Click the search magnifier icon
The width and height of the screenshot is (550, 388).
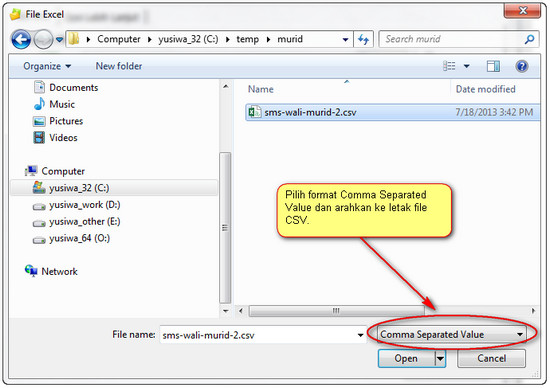[529, 39]
